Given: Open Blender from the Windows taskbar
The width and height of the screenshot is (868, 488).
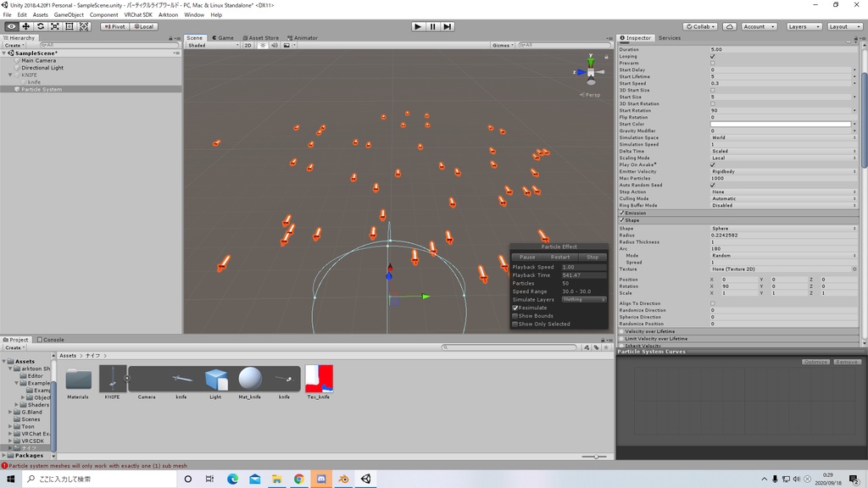Looking at the screenshot, I should point(343,480).
